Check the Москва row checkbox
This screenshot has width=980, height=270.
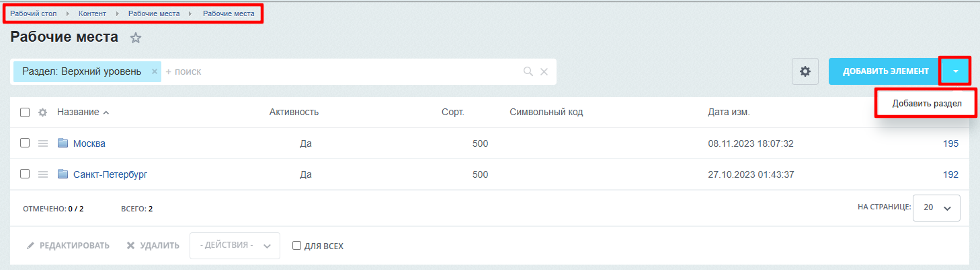[x=25, y=143]
